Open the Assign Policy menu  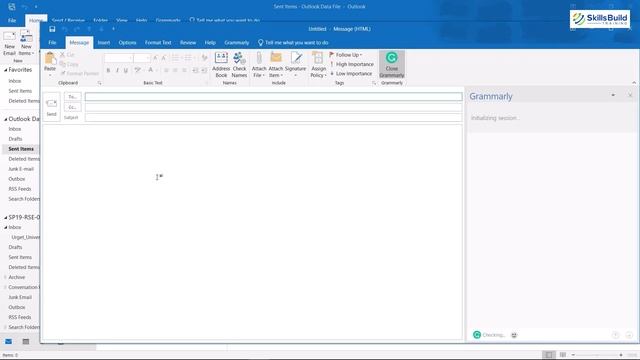tap(318, 65)
